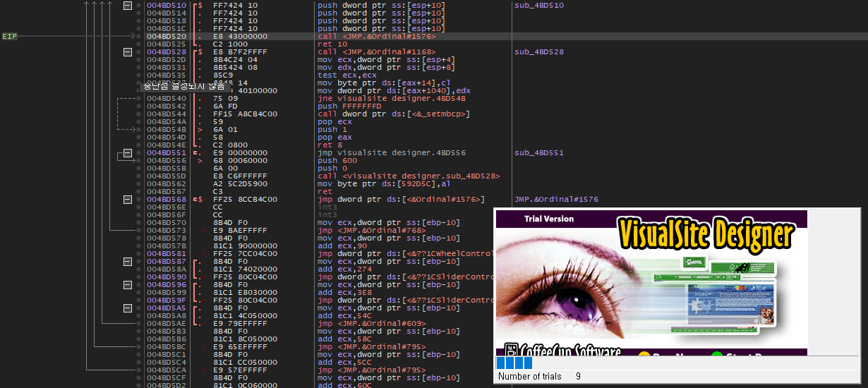Select address 004BD510 in disassembly
Viewport: 868px width, 388px height.
[167, 5]
